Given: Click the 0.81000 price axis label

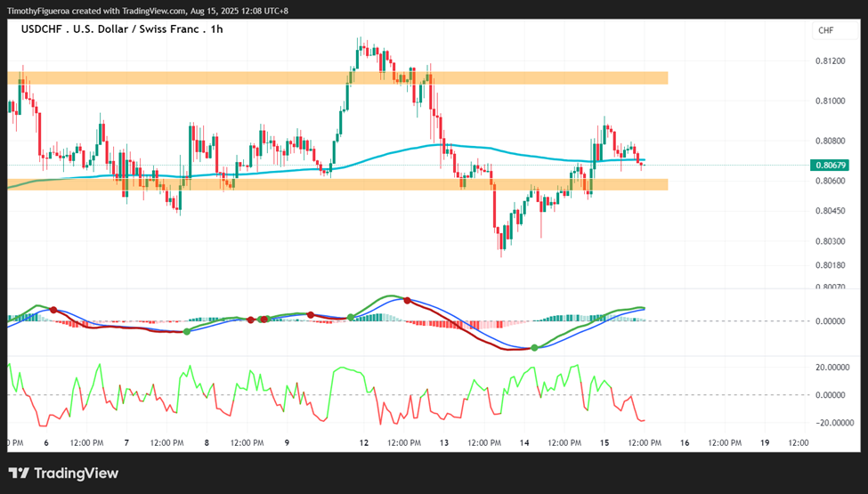Looking at the screenshot, I should pyautogui.click(x=831, y=101).
